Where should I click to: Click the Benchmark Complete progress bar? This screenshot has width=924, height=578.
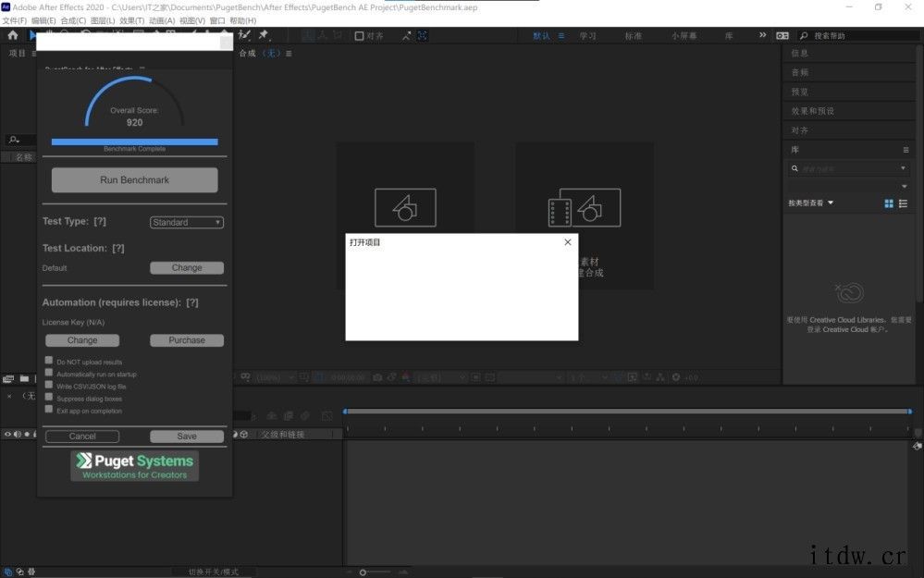point(134,141)
